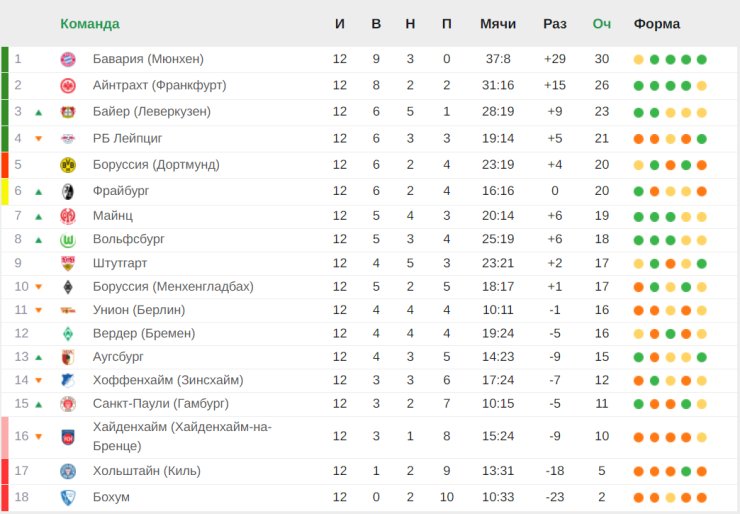
Task: Open the Фрайбург team link
Action: coord(121,190)
